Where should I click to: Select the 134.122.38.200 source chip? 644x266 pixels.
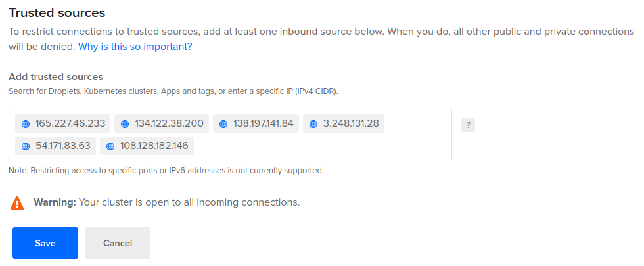coord(162,123)
